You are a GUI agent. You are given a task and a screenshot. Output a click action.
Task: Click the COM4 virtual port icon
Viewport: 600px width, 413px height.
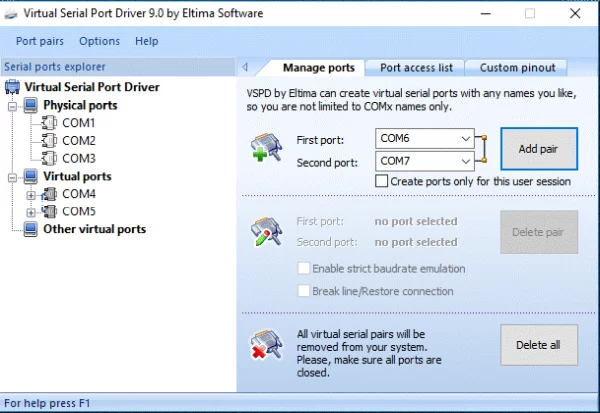49,194
